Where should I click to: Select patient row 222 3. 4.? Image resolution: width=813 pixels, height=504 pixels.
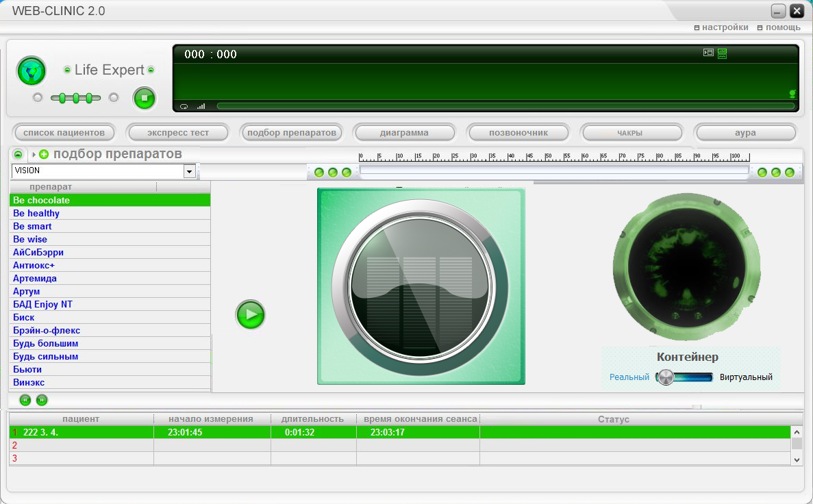click(400, 432)
